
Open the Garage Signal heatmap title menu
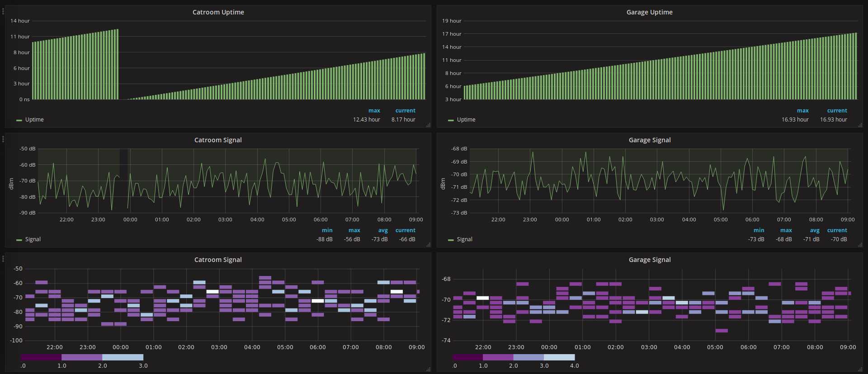click(649, 260)
